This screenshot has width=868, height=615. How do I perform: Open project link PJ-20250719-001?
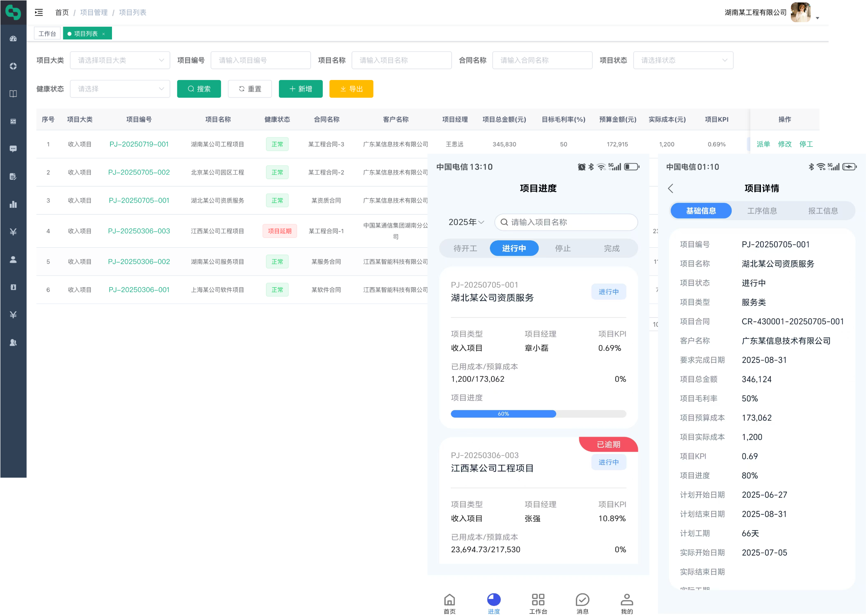(139, 144)
